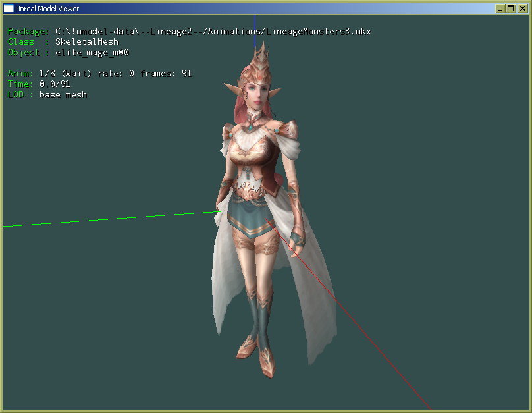532x413 pixels.
Task: Minimize the Unreal Model Viewer window
Action: 500,9
